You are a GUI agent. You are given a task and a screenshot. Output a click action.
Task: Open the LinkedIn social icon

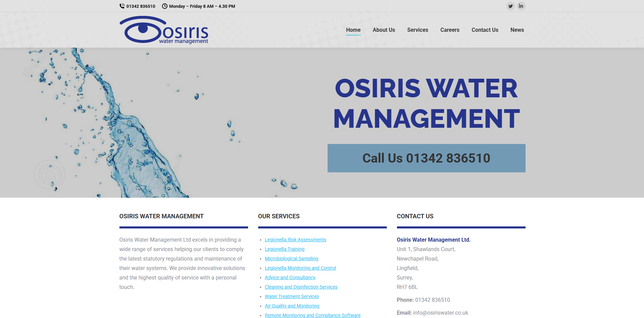tap(521, 6)
